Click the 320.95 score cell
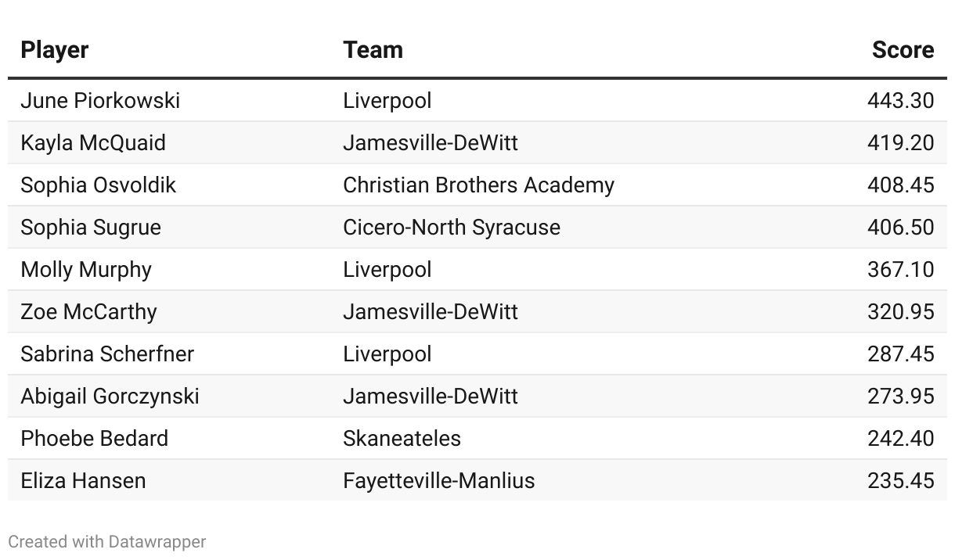The height and width of the screenshot is (560, 955). [900, 312]
